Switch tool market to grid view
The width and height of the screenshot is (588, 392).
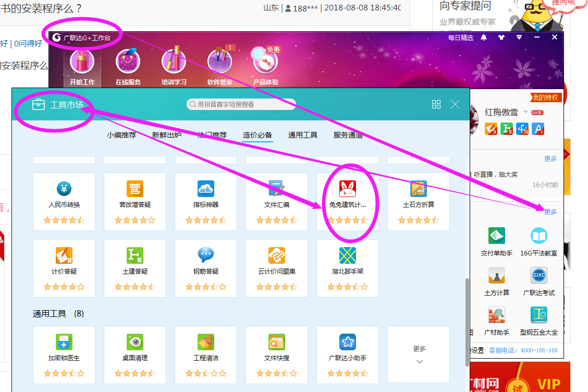coord(436,104)
